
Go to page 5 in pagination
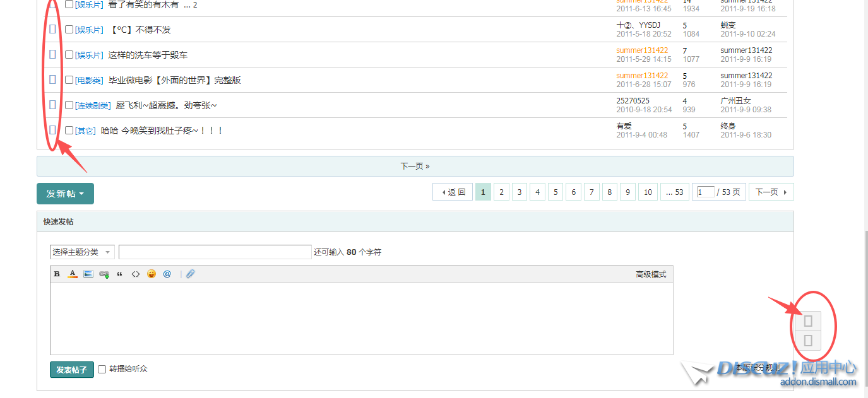point(556,192)
